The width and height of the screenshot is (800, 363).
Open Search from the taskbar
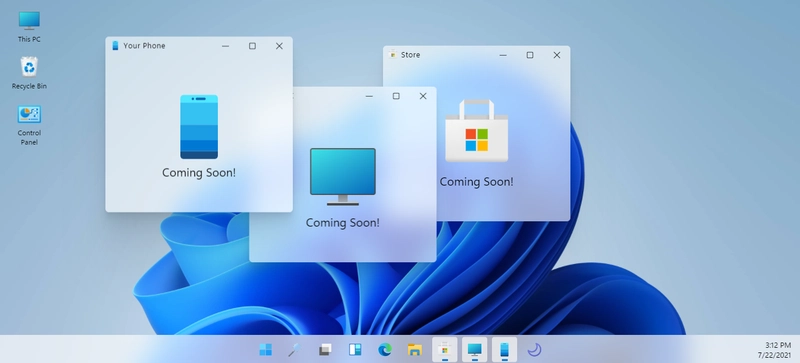click(x=294, y=350)
